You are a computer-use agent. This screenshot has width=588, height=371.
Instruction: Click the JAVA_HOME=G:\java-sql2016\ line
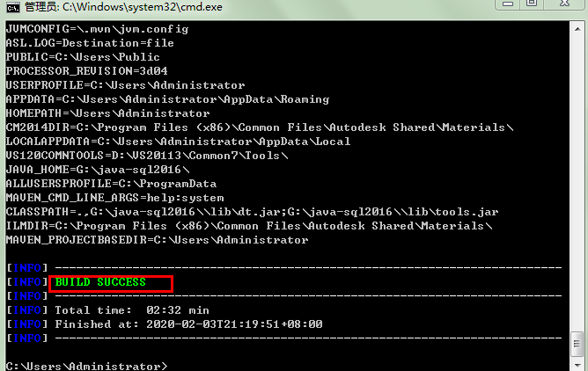98,170
